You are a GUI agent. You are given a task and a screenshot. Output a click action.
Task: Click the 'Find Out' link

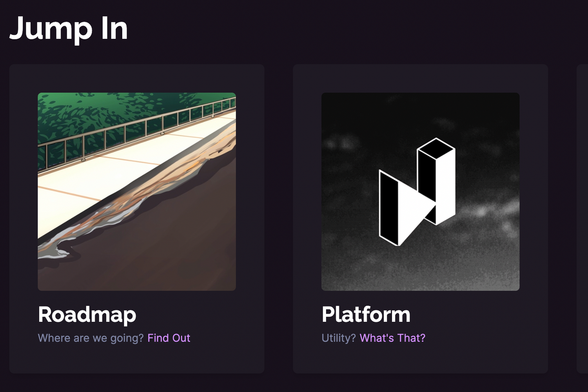[x=169, y=338]
